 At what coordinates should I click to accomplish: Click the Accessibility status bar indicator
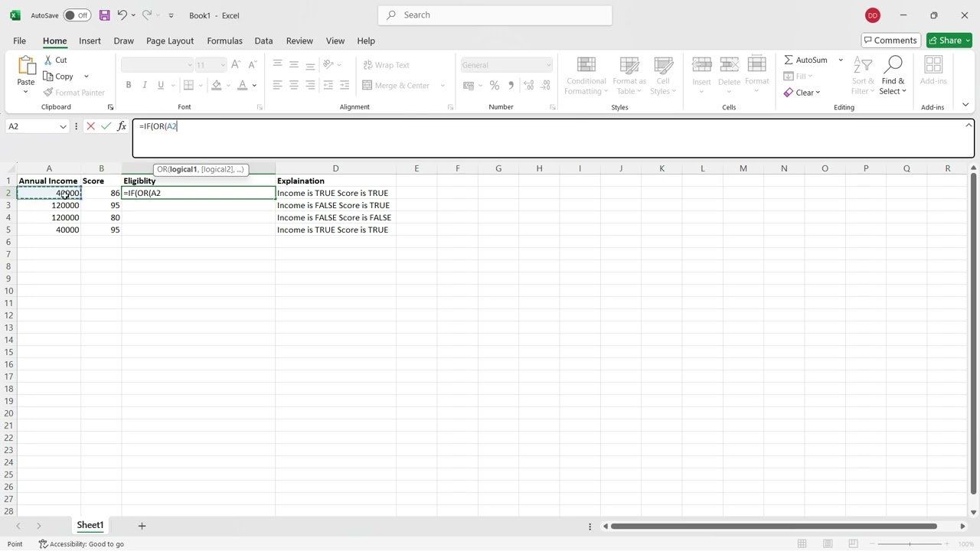coord(81,544)
